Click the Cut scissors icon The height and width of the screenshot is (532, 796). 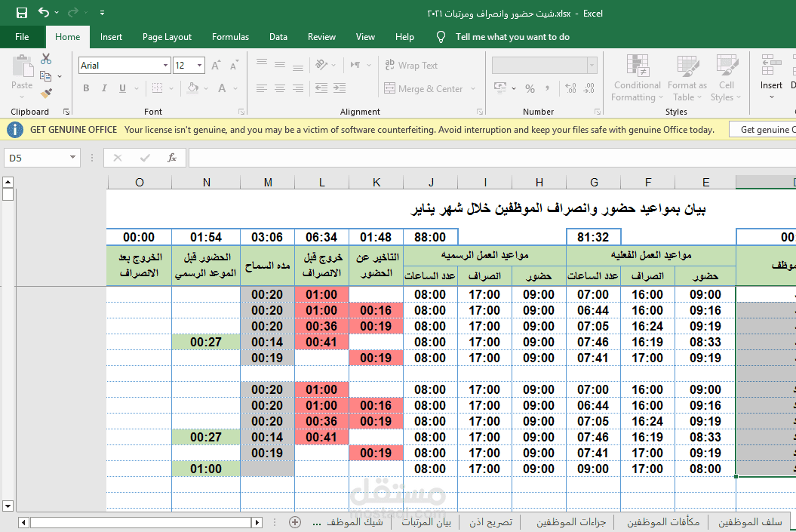coord(45,58)
